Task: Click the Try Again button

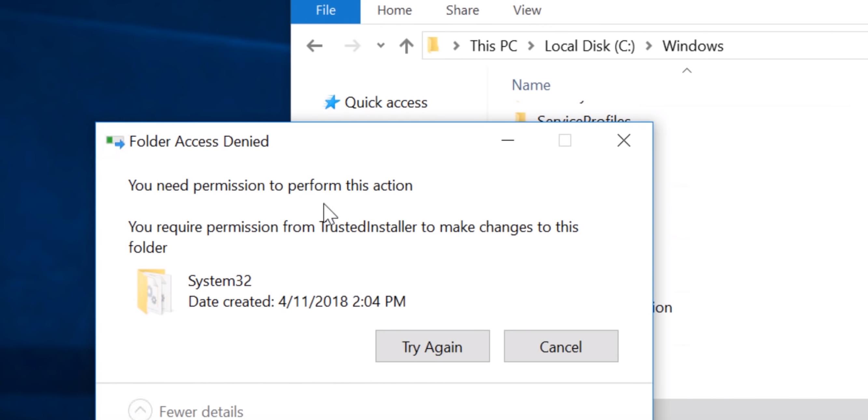Action: (432, 346)
